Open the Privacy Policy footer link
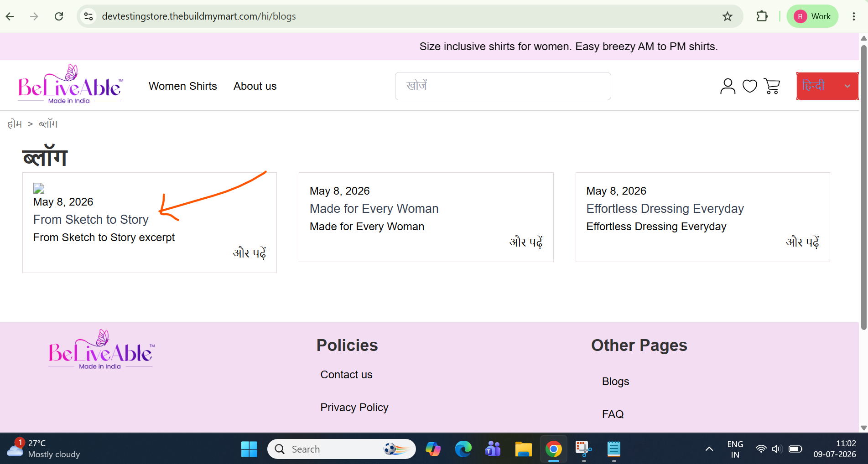The image size is (868, 464). [354, 407]
